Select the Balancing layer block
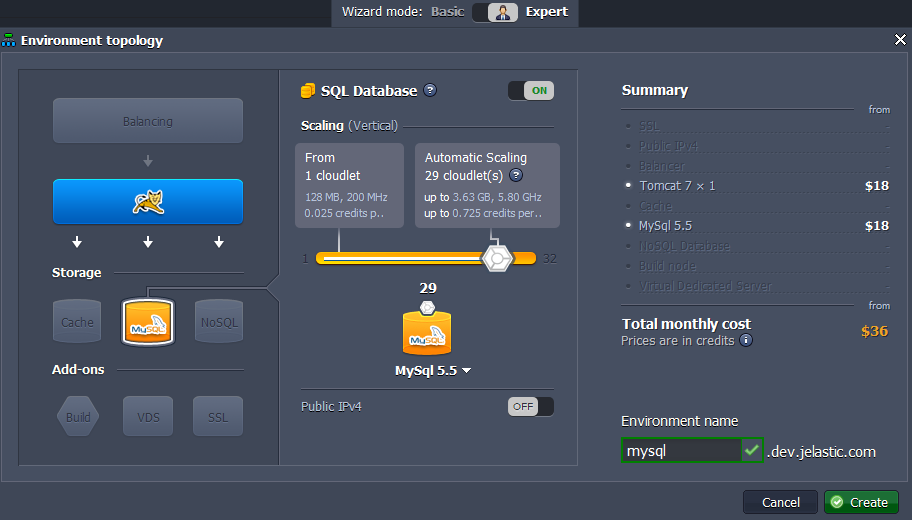 tap(148, 121)
